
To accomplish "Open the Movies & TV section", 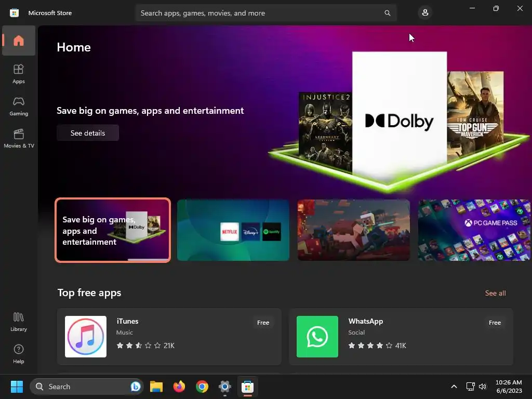I will tap(19, 138).
